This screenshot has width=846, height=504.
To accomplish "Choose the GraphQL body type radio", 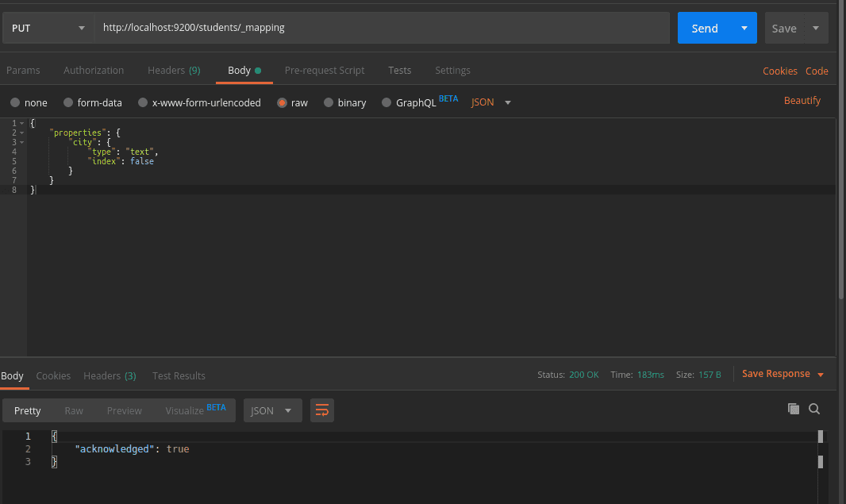I will coord(386,102).
